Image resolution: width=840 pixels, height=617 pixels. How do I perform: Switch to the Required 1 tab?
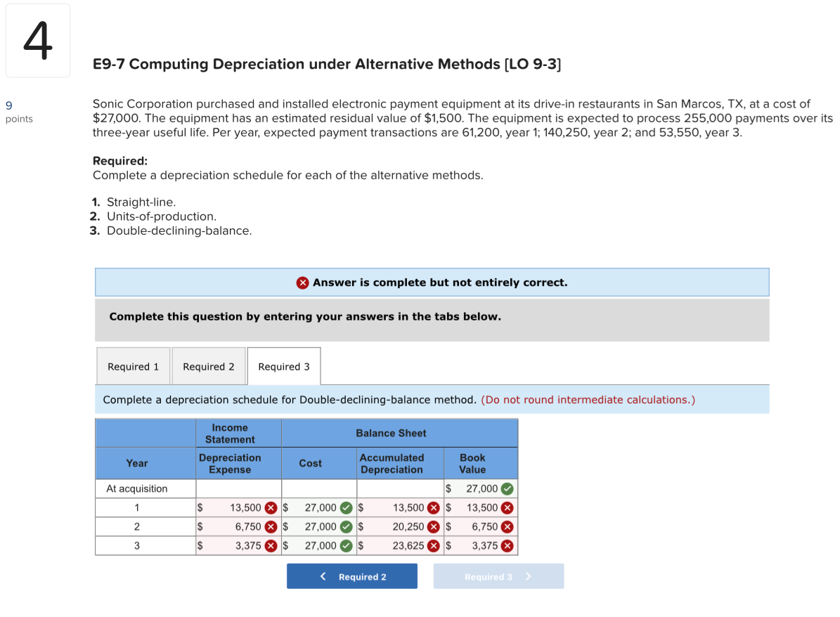133,366
